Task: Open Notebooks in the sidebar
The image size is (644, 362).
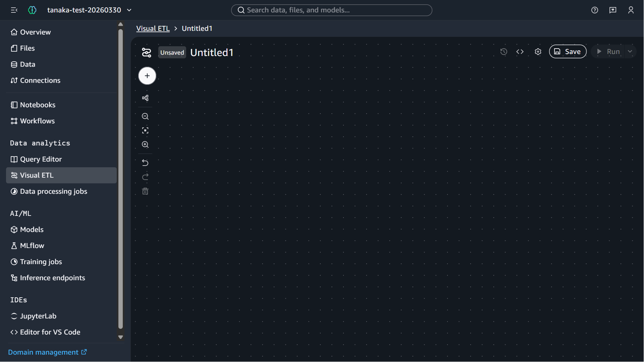Action: [61, 105]
